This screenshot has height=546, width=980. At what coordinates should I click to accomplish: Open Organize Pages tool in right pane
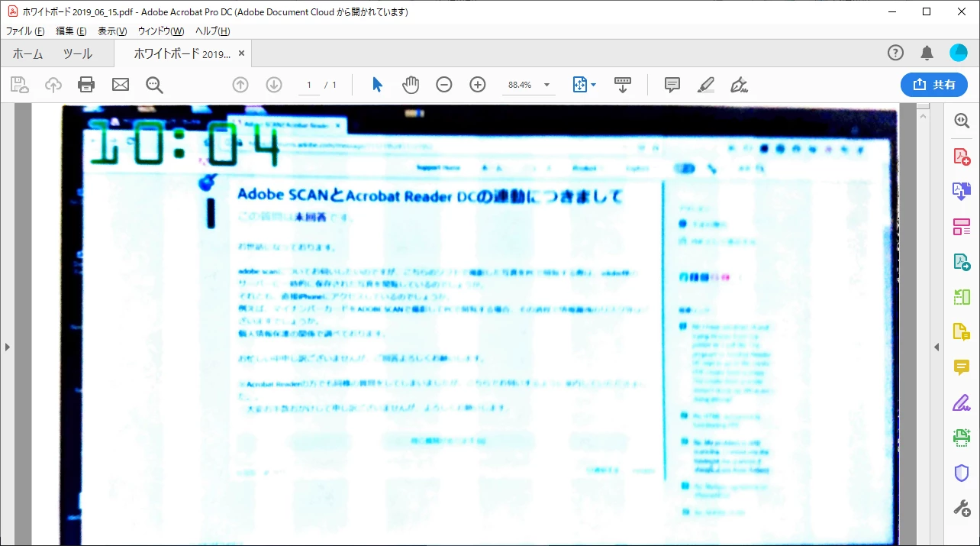[x=962, y=227]
